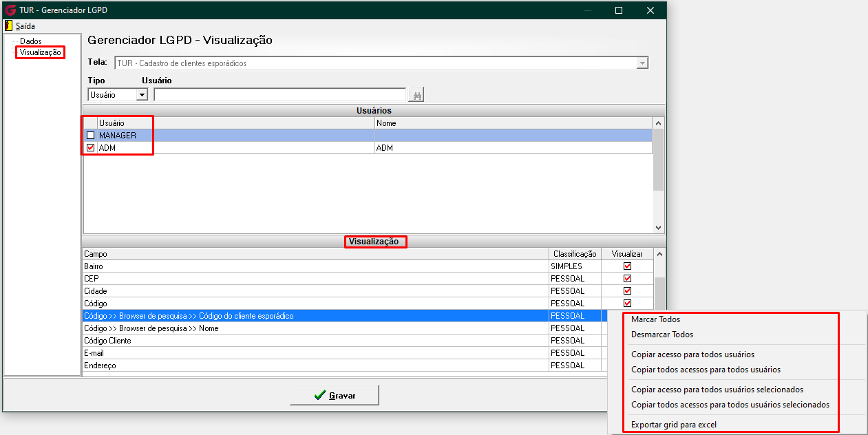
Task: Uncheck the ADM user checkbox
Action: 90,148
